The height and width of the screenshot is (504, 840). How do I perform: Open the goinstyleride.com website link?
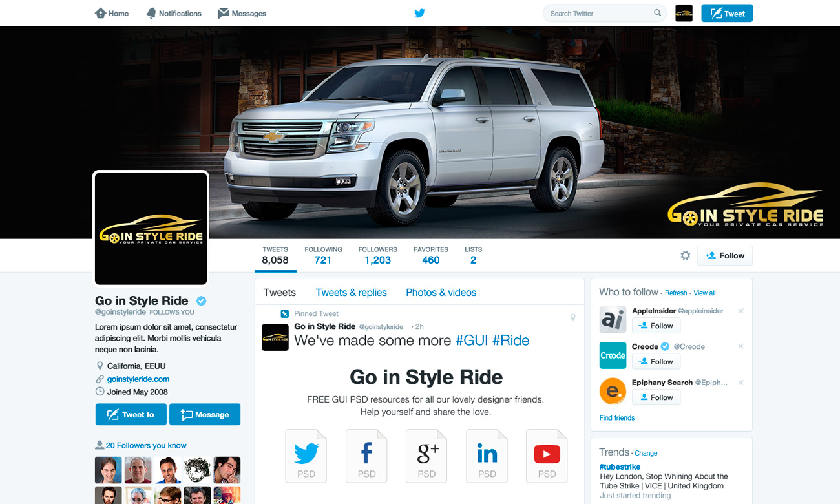pos(137,379)
